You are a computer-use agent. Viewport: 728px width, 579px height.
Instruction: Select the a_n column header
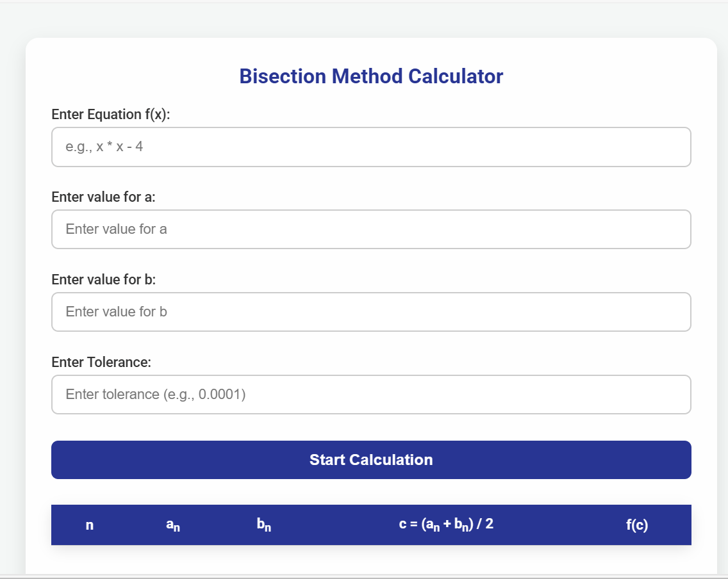173,525
